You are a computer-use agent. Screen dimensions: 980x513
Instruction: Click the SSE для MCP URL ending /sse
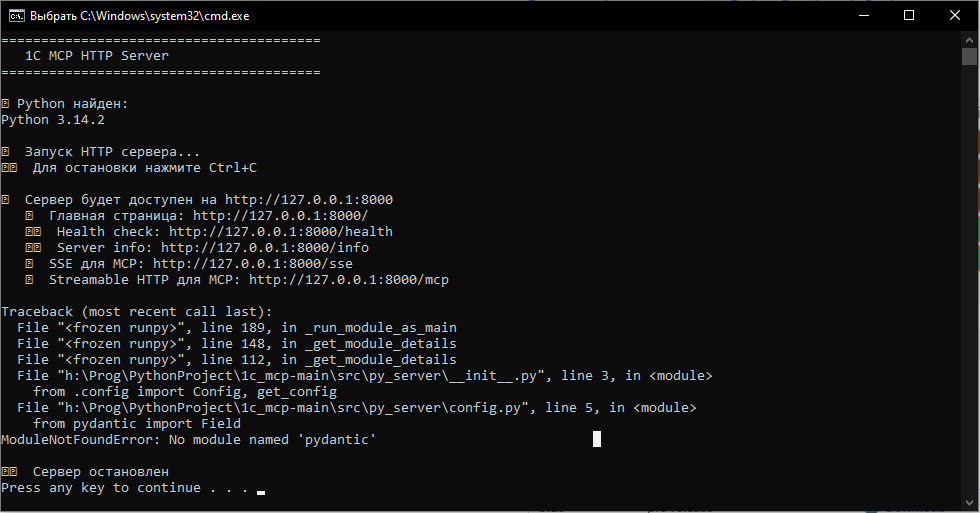252,264
